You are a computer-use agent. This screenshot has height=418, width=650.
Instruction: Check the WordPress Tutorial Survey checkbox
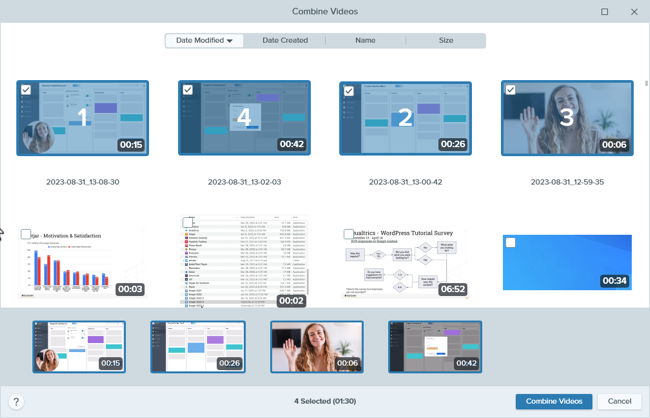tap(349, 234)
